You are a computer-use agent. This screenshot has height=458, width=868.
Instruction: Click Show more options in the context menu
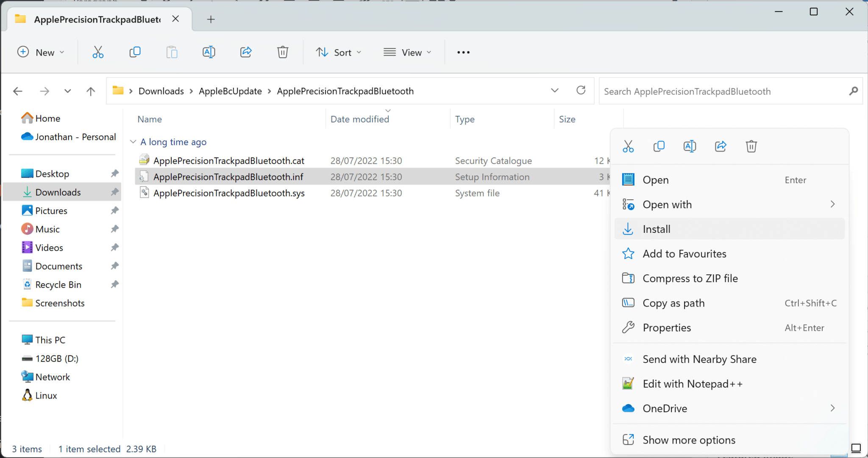coord(689,440)
